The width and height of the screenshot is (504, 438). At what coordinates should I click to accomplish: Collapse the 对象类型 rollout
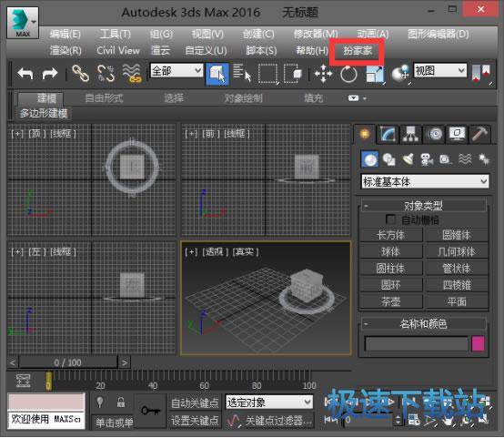click(423, 206)
